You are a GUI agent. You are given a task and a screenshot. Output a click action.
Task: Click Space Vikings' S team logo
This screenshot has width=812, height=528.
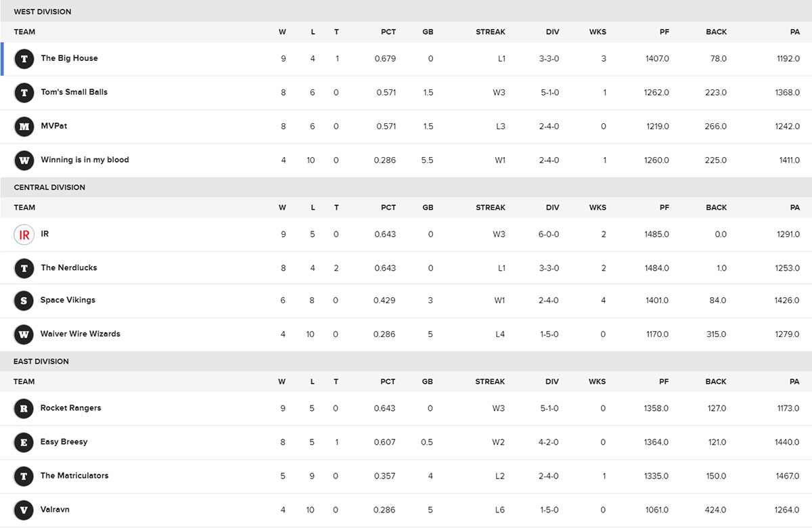click(24, 301)
